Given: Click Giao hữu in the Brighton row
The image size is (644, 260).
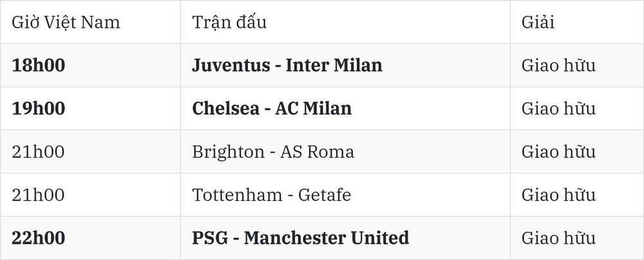Looking at the screenshot, I should tap(558, 152).
